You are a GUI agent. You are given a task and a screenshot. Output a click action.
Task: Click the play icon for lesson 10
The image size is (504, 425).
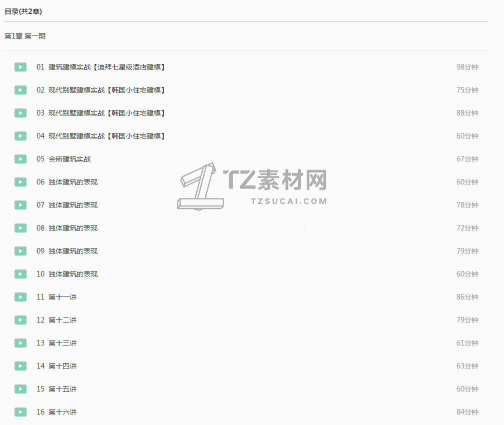click(x=21, y=274)
